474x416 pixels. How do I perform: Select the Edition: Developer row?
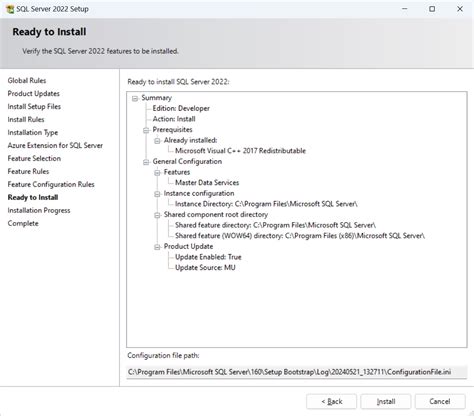181,109
